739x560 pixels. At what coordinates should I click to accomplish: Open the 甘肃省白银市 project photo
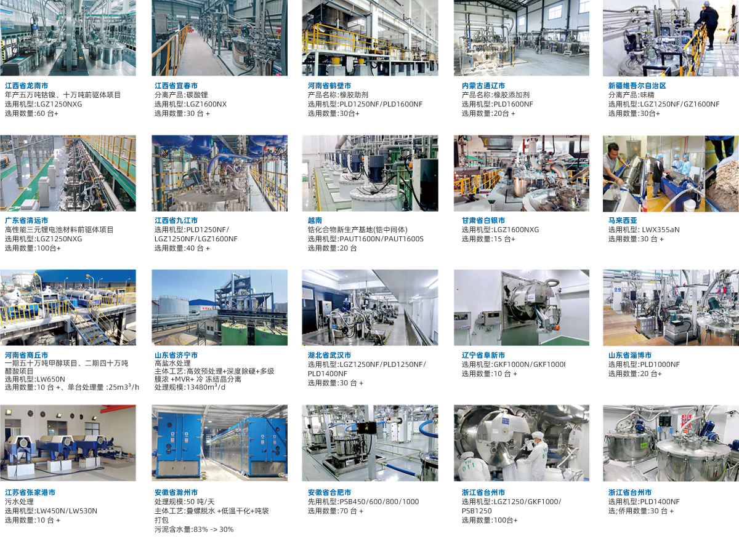(x=522, y=174)
